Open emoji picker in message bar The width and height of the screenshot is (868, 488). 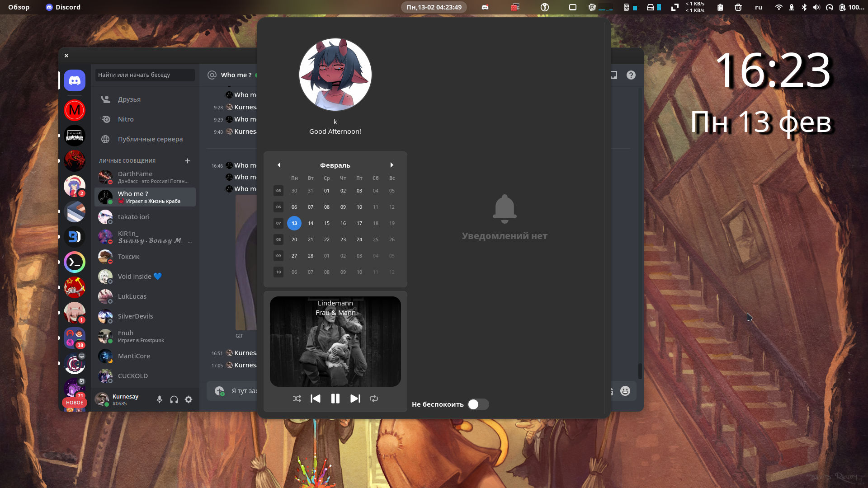click(x=625, y=391)
